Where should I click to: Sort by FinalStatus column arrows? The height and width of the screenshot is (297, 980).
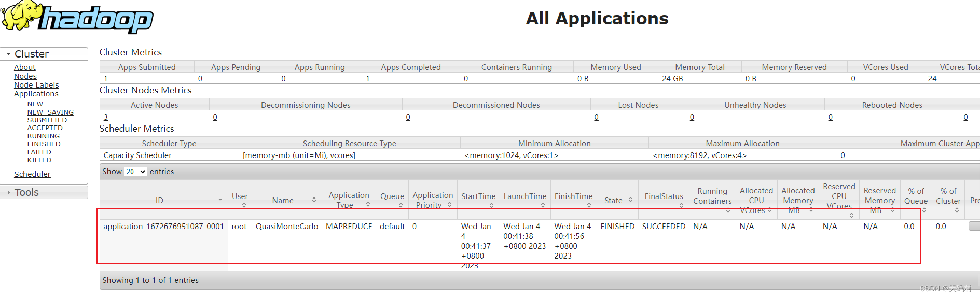click(x=681, y=206)
